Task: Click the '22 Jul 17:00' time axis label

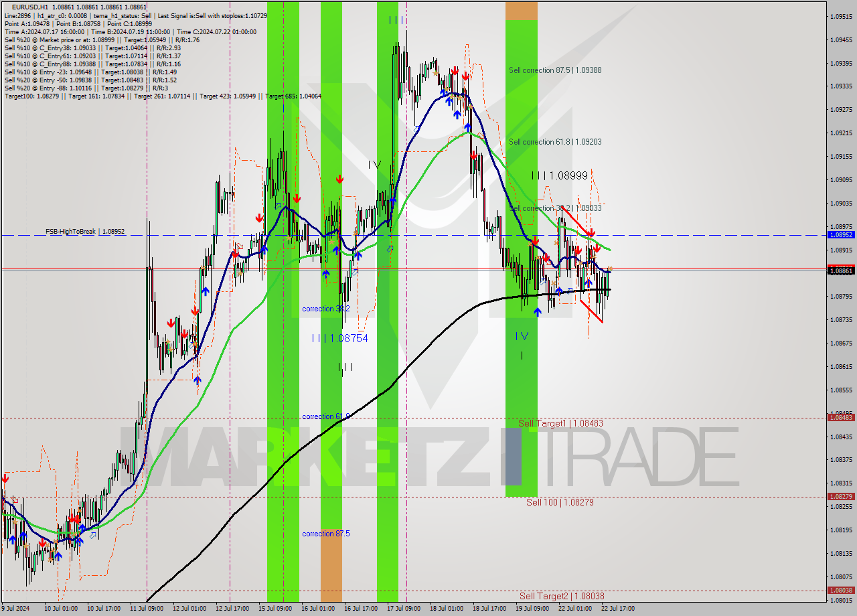Action: [617, 609]
